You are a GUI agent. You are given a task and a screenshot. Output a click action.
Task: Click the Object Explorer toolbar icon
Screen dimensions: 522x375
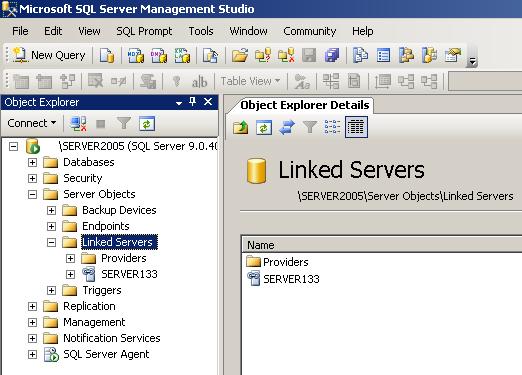coord(406,55)
